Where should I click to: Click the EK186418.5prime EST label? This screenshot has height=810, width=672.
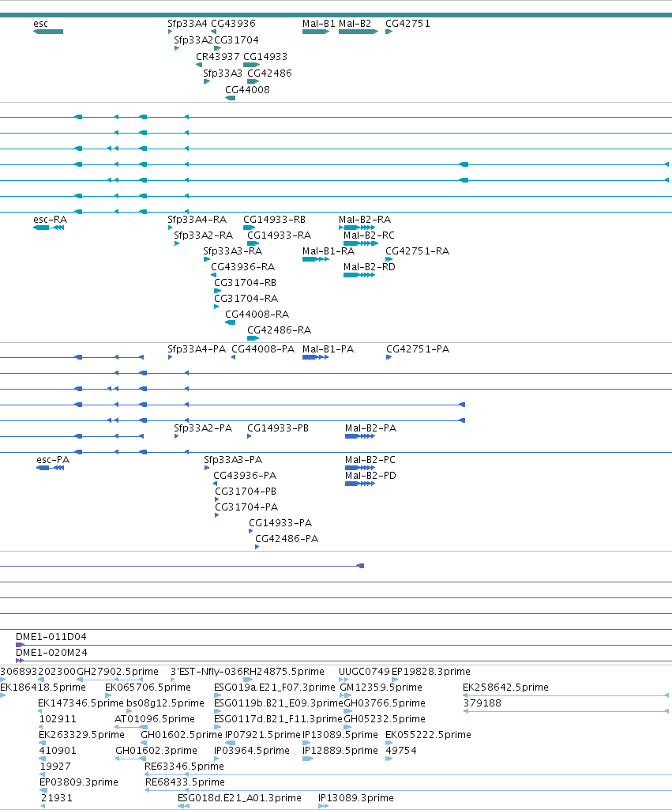coord(43,687)
